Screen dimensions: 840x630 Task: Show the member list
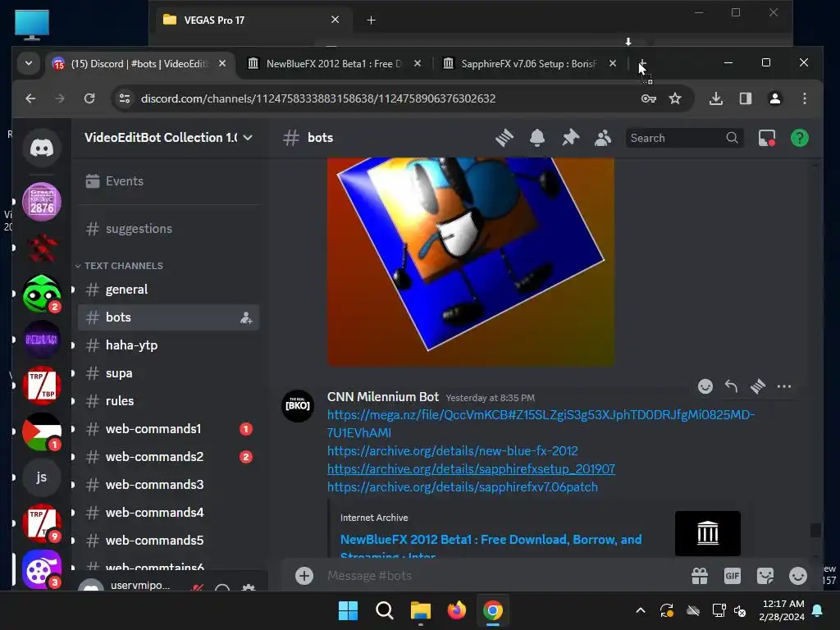click(x=603, y=138)
